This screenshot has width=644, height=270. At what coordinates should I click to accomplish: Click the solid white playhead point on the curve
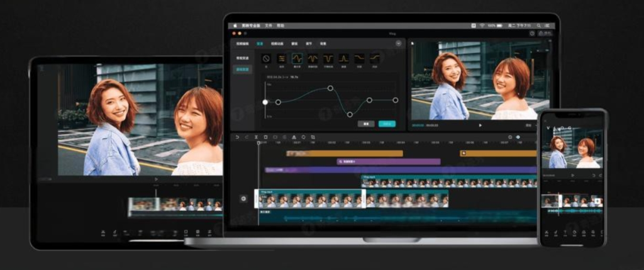tap(265, 102)
